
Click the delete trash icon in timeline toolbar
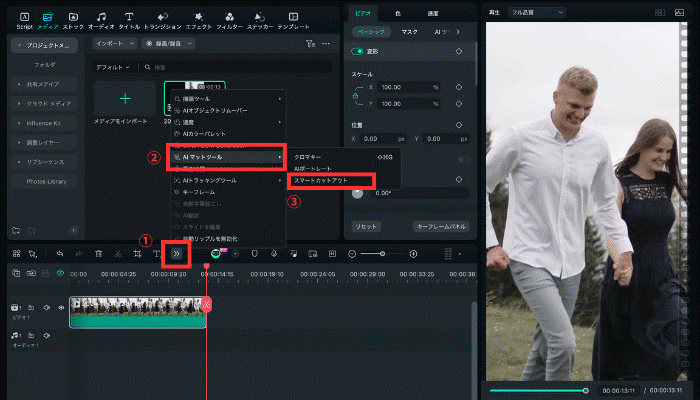(x=99, y=254)
